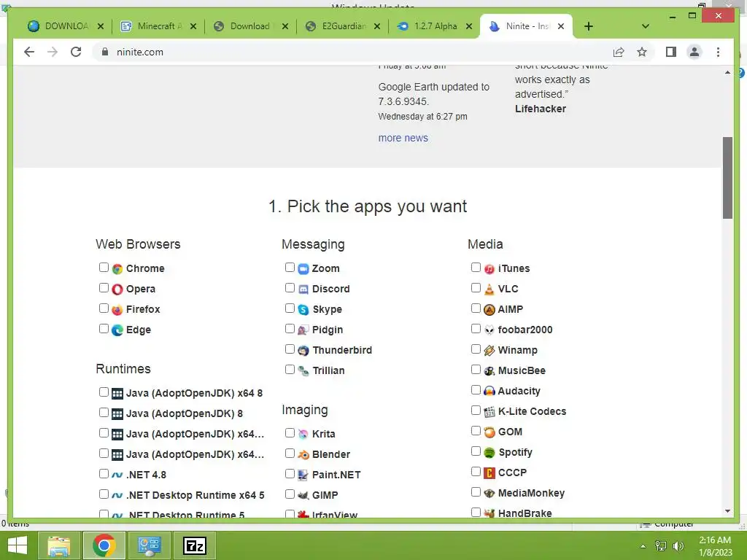Screen dimensions: 747x560
Task: Click the HandBrake label
Action: tap(525, 513)
